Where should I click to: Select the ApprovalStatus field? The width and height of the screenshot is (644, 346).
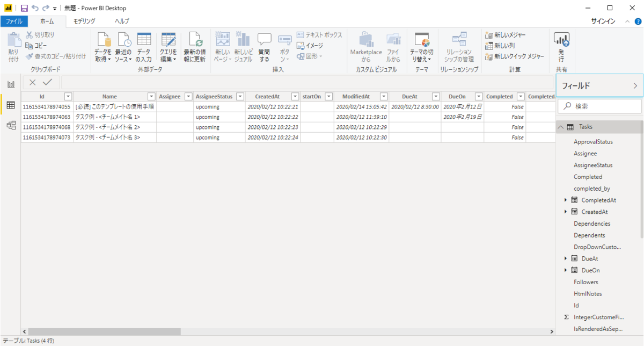coord(593,142)
